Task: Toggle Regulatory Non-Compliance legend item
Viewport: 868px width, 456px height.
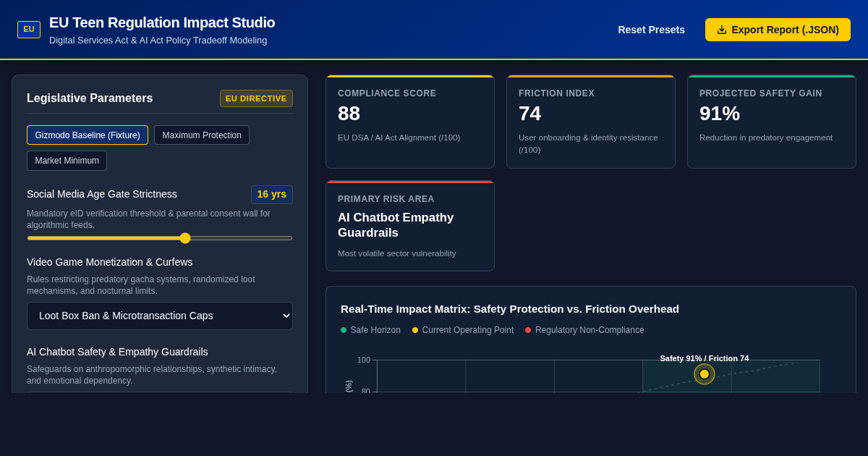Action: [584, 330]
